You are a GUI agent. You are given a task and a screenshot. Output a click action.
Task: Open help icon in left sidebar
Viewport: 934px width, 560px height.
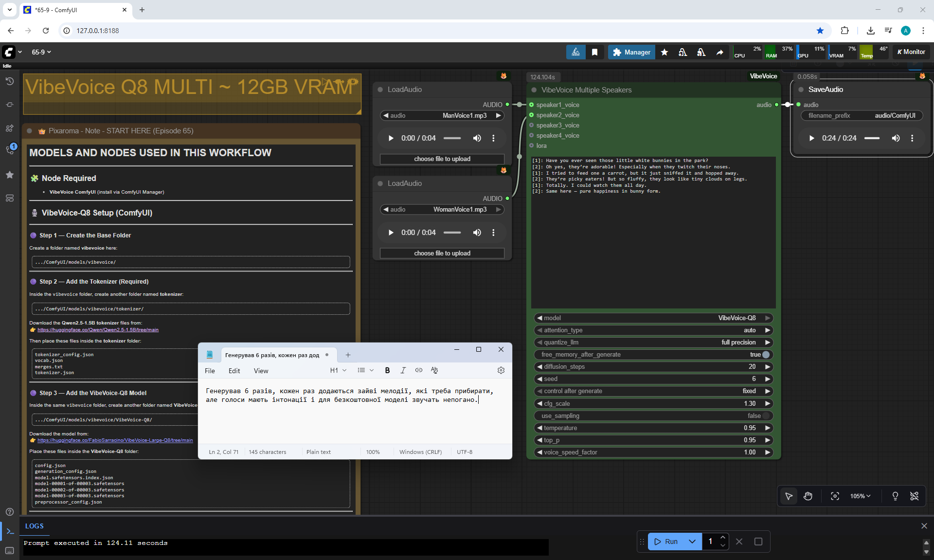[x=9, y=512]
